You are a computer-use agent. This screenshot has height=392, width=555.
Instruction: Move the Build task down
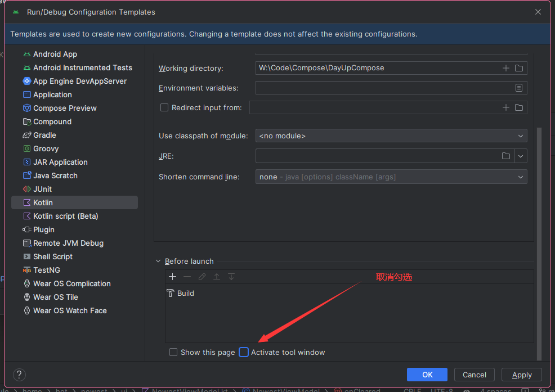[231, 276]
